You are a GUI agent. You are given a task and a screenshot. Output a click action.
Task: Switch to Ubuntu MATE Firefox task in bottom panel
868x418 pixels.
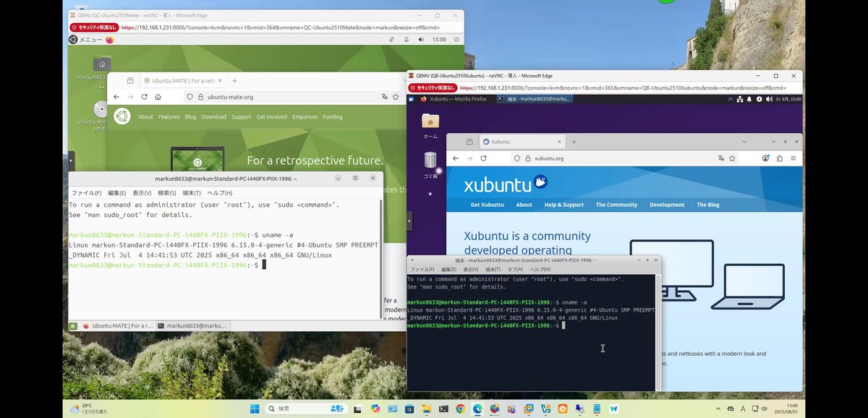pos(117,326)
